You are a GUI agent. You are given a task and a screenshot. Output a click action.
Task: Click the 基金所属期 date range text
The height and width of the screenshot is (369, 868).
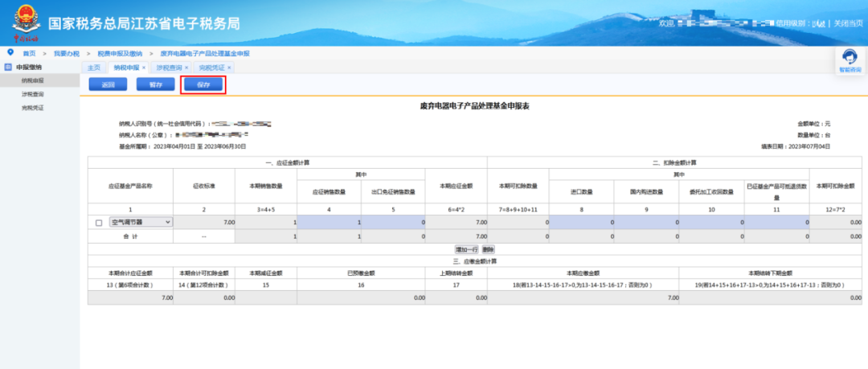coord(182,147)
